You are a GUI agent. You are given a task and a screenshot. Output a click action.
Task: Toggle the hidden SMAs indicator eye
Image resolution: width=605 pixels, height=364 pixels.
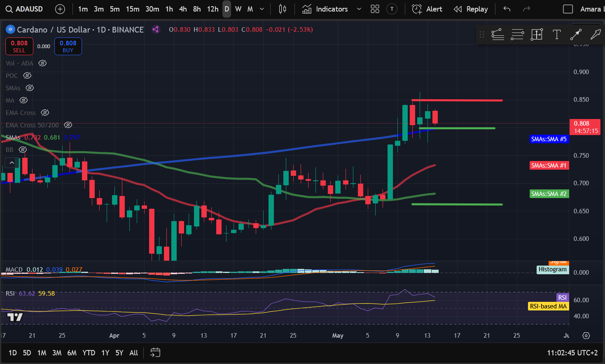pos(30,88)
